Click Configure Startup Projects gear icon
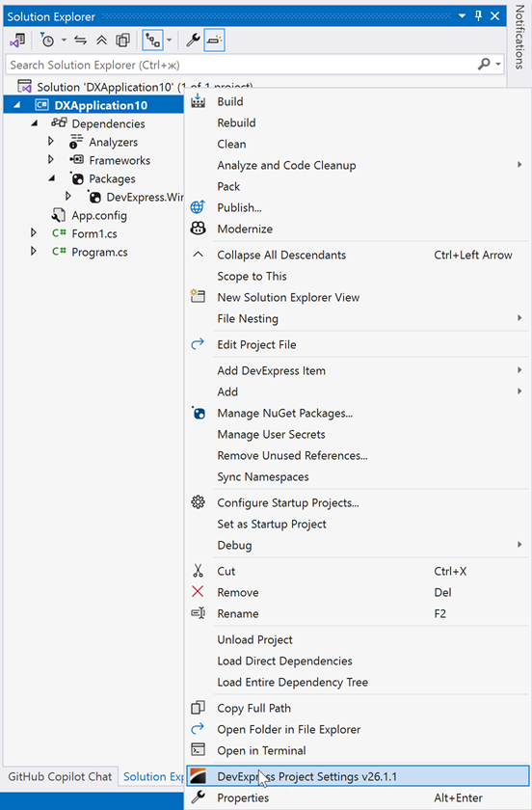The image size is (532, 810). pyautogui.click(x=198, y=502)
